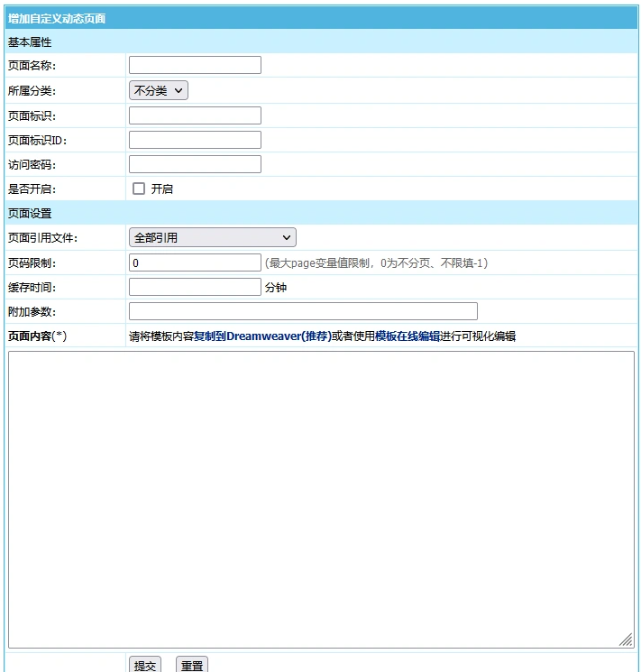Image resolution: width=641 pixels, height=672 pixels.
Task: Click the 页面内容(*) field label
Action: coord(37,336)
